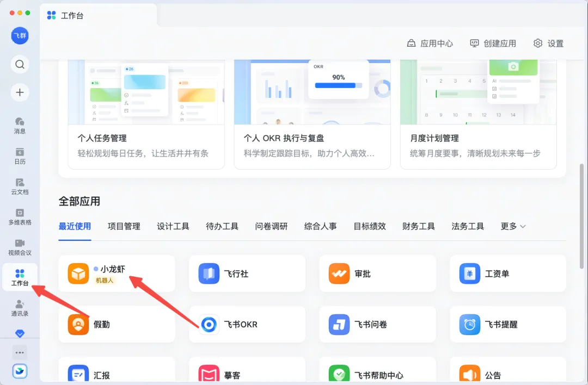Open search in left sidebar
Screen dimensions: 588x385
[20, 64]
